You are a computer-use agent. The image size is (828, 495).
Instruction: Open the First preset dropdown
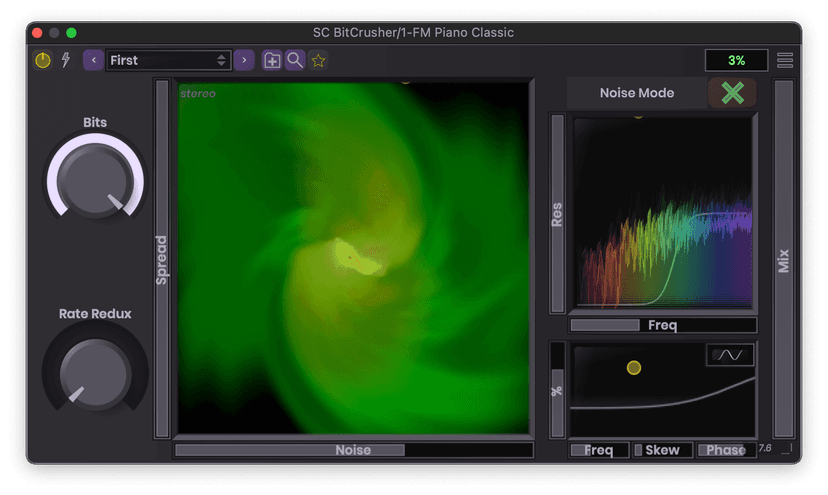click(x=168, y=60)
